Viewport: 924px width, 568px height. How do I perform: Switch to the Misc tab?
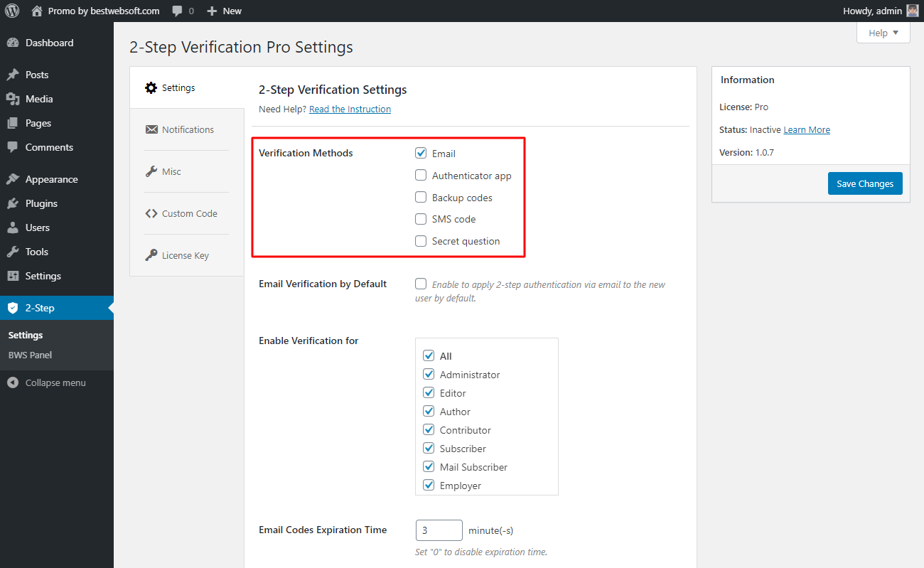click(187, 171)
